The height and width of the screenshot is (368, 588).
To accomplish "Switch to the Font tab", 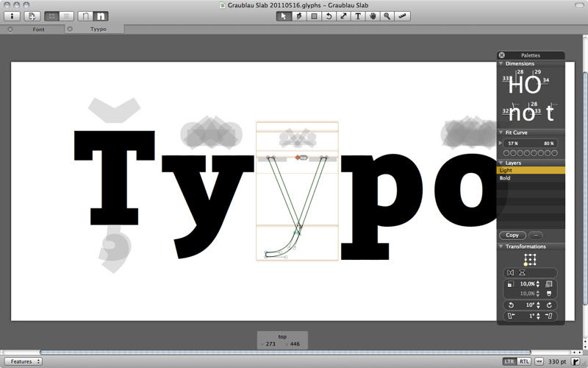I will 38,29.
